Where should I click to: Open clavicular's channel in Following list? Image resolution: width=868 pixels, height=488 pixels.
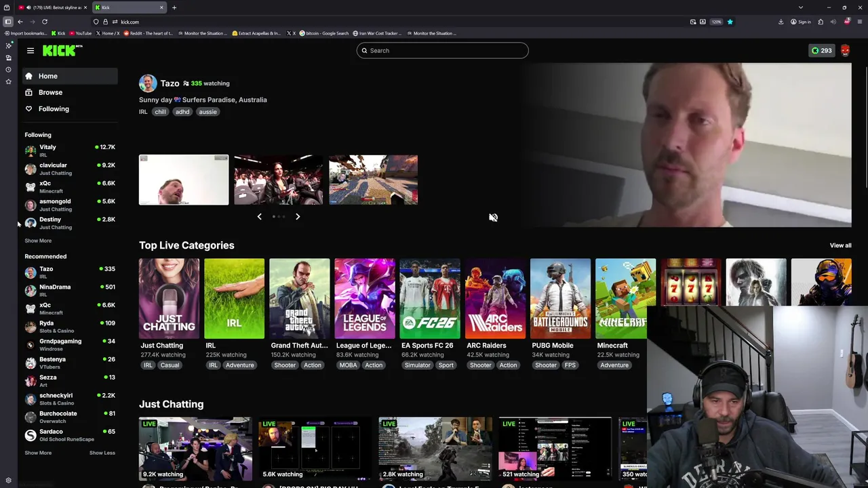[x=70, y=169]
